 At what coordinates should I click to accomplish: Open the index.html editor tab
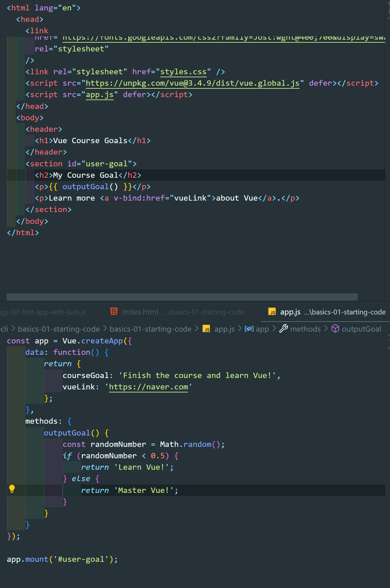coord(177,312)
